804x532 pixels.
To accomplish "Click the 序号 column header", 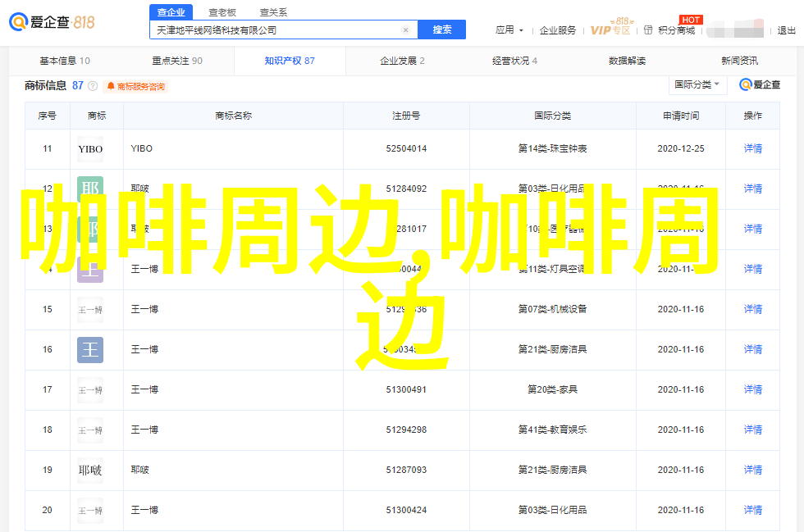I will (48, 116).
